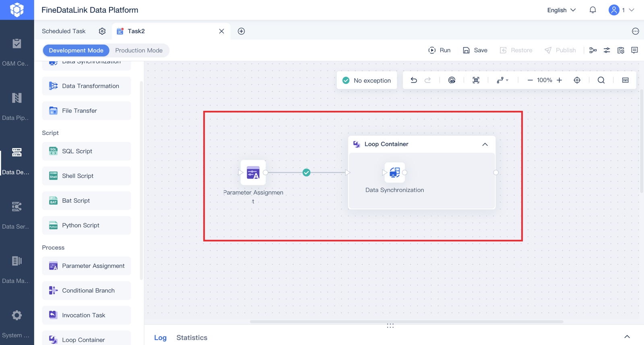
Task: Open Data Service in sidebar
Action: coord(17,215)
